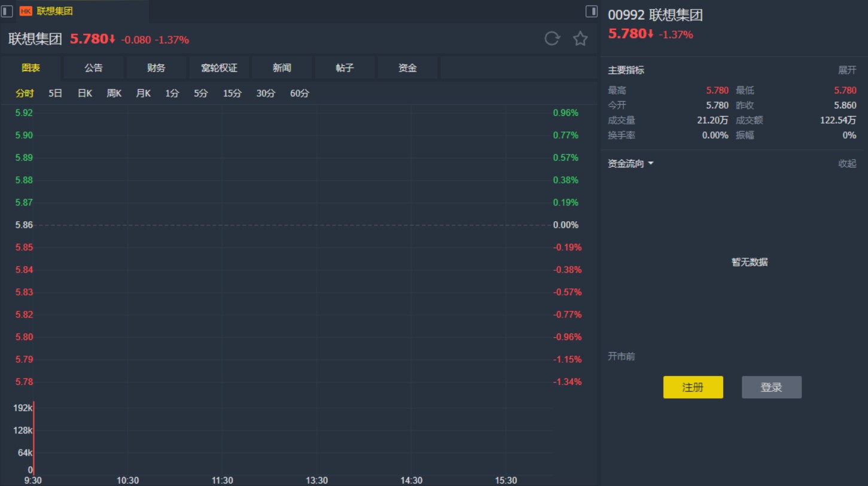
Task: Star 联想集团 to add to watchlist
Action: pos(579,39)
